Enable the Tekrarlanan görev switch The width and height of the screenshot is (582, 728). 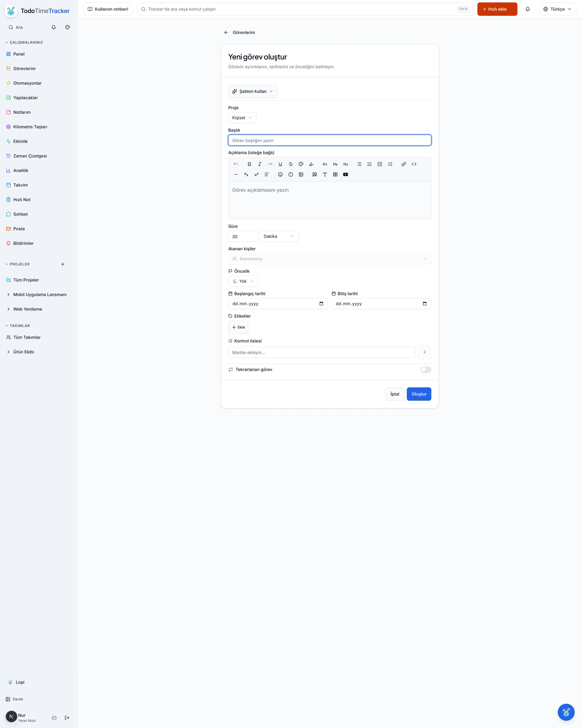point(425,369)
